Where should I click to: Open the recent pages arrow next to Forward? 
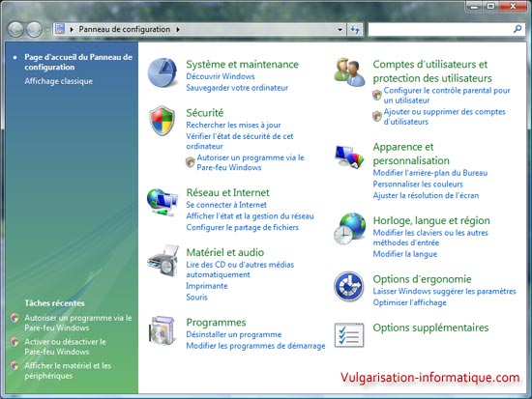pyautogui.click(x=46, y=30)
